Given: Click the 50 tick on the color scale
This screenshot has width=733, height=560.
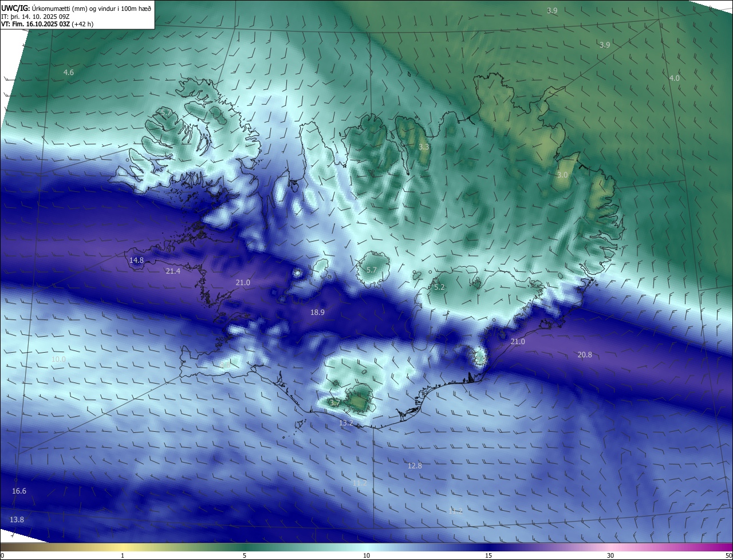Looking at the screenshot, I should point(728,556).
